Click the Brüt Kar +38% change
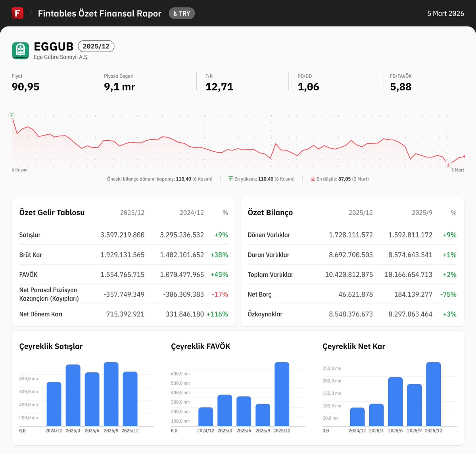This screenshot has height=454, width=476. point(219,255)
